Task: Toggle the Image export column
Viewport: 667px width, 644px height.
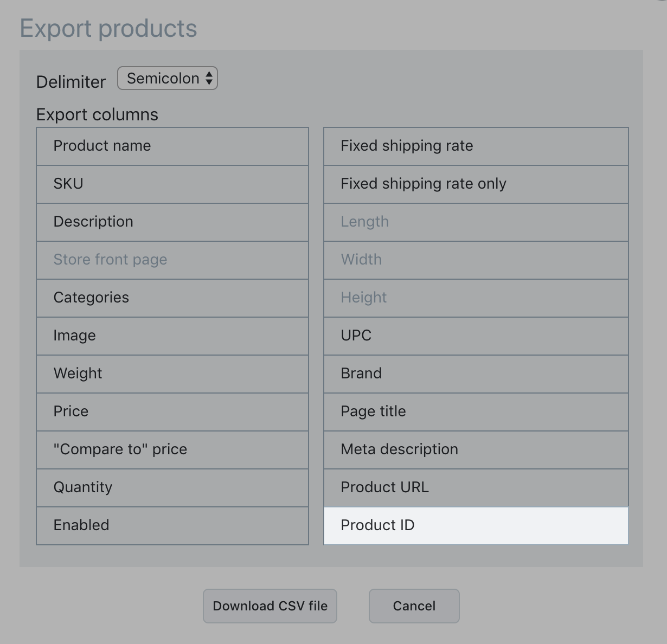Action: pos(172,336)
